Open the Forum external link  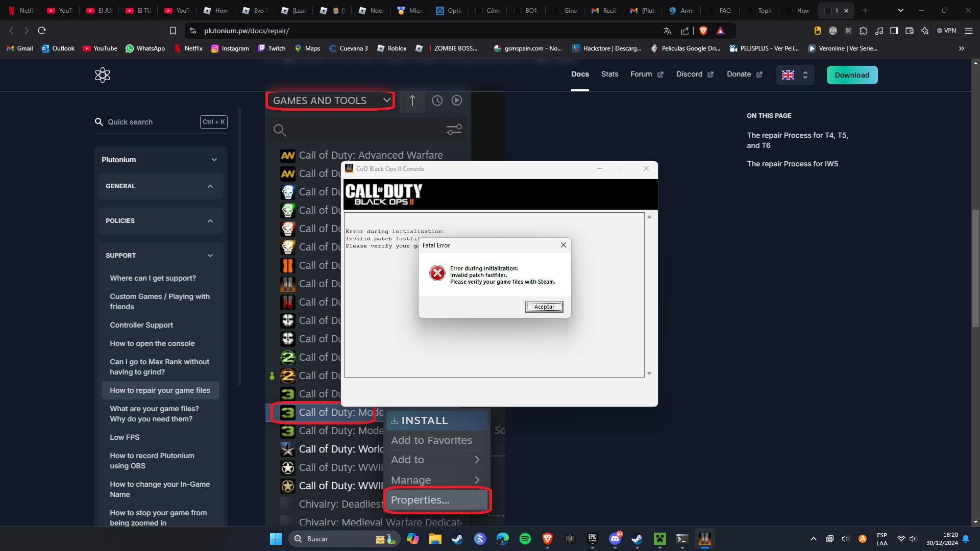click(647, 74)
